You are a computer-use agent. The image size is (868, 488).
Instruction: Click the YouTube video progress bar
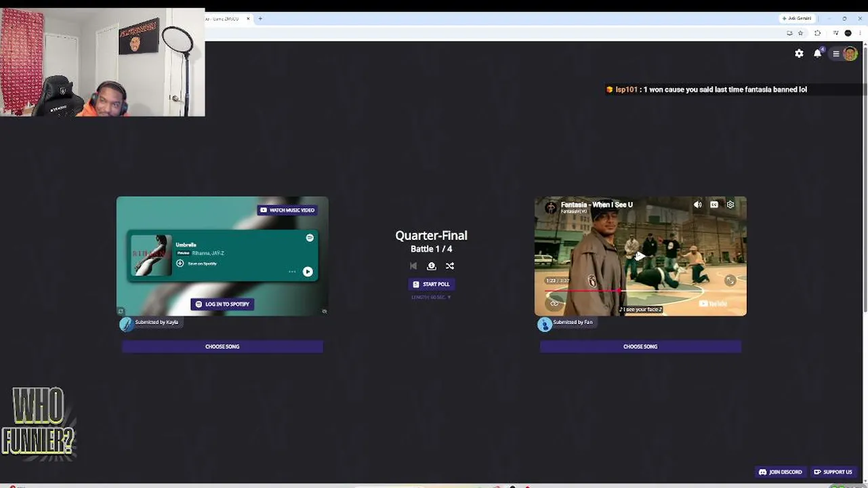pos(640,291)
